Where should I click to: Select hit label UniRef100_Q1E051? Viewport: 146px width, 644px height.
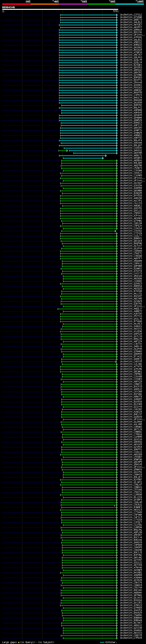pos(131,208)
